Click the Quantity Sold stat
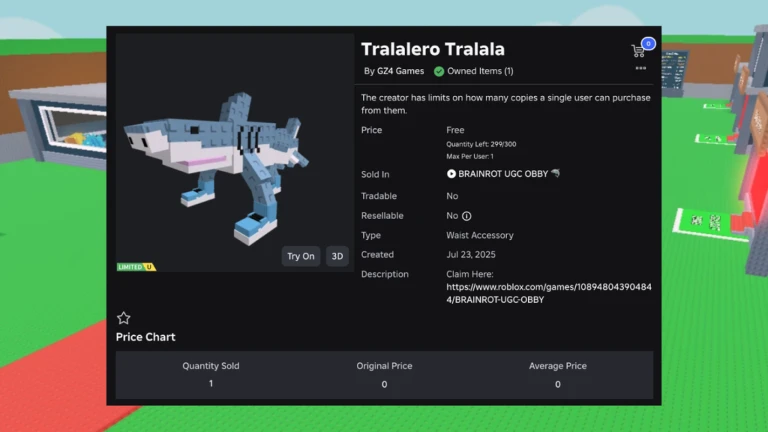This screenshot has height=432, width=768. point(211,375)
